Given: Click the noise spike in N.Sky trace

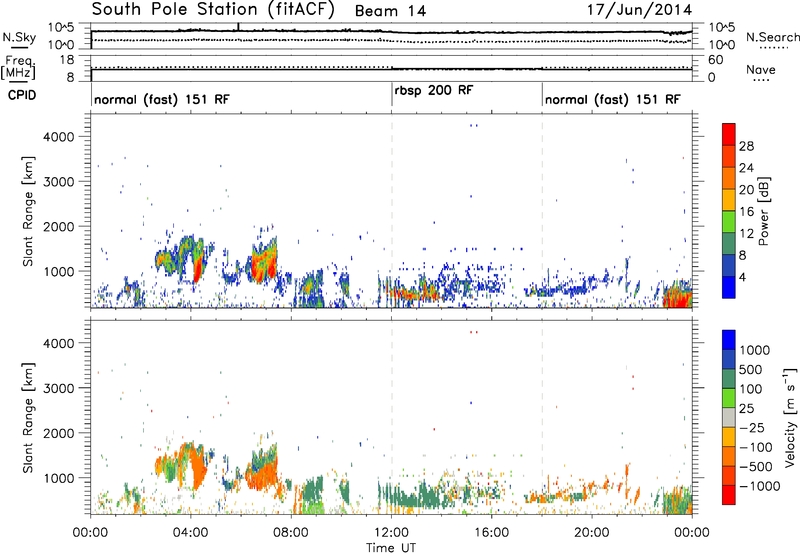Looking at the screenshot, I should point(238,27).
